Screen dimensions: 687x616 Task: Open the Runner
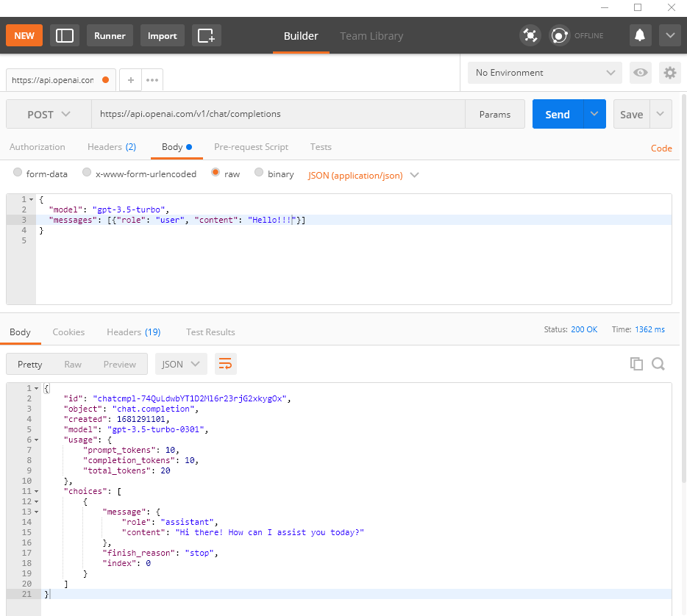[x=110, y=35]
